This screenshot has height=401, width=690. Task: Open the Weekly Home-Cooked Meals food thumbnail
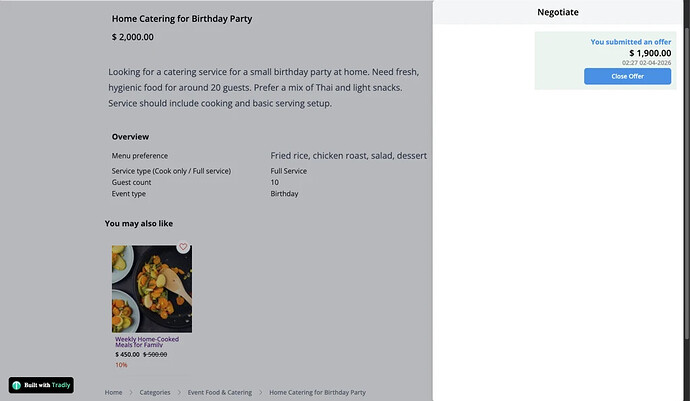(x=152, y=289)
